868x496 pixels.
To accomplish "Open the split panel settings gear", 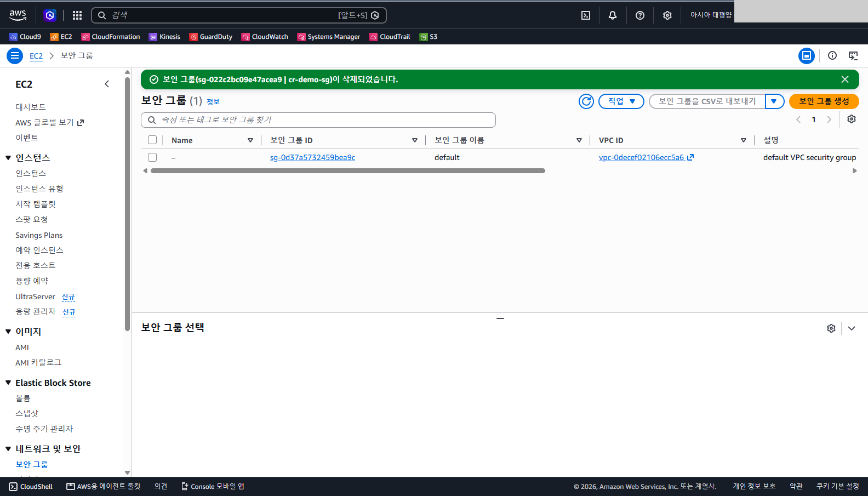I will pyautogui.click(x=831, y=328).
